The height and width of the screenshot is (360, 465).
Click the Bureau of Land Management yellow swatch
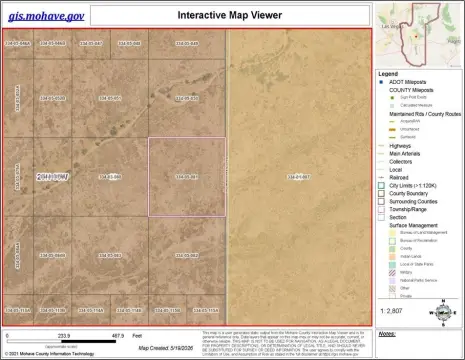(x=392, y=233)
